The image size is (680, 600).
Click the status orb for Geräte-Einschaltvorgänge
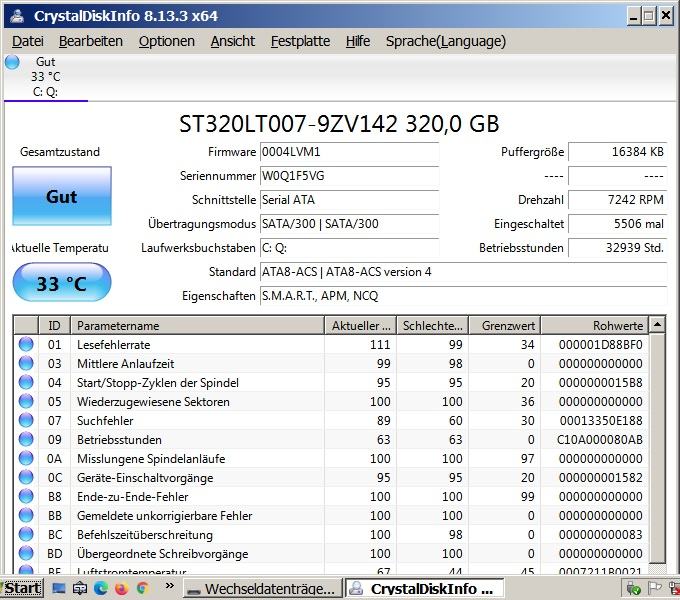26,477
